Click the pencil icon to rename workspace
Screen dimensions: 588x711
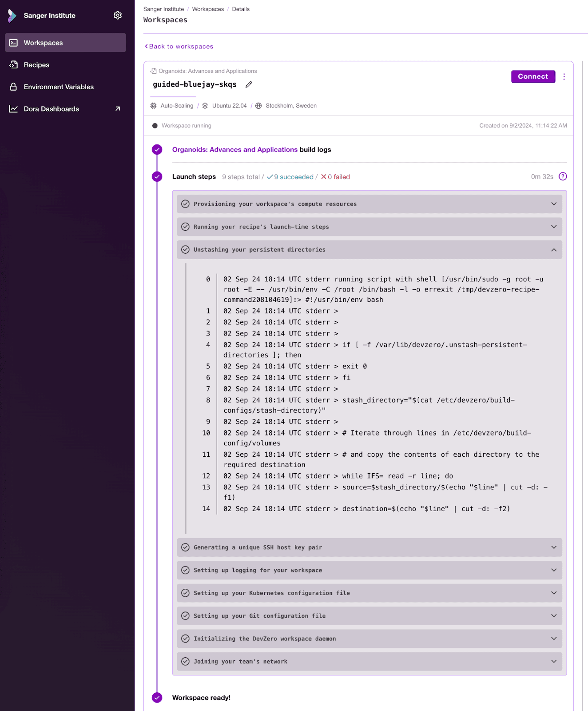249,84
